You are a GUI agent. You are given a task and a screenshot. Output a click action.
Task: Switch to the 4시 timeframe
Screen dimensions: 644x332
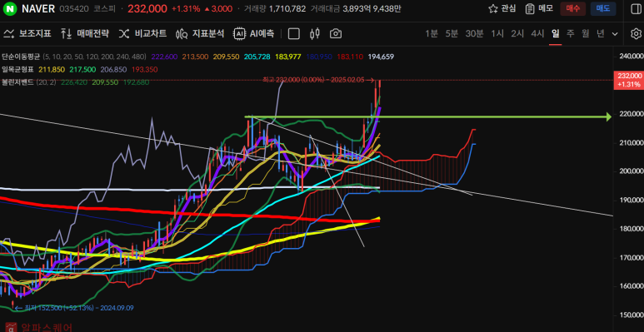coord(537,33)
